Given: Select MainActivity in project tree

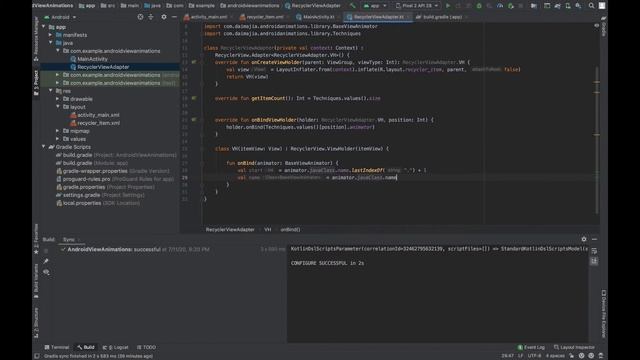Looking at the screenshot, I should [92, 59].
